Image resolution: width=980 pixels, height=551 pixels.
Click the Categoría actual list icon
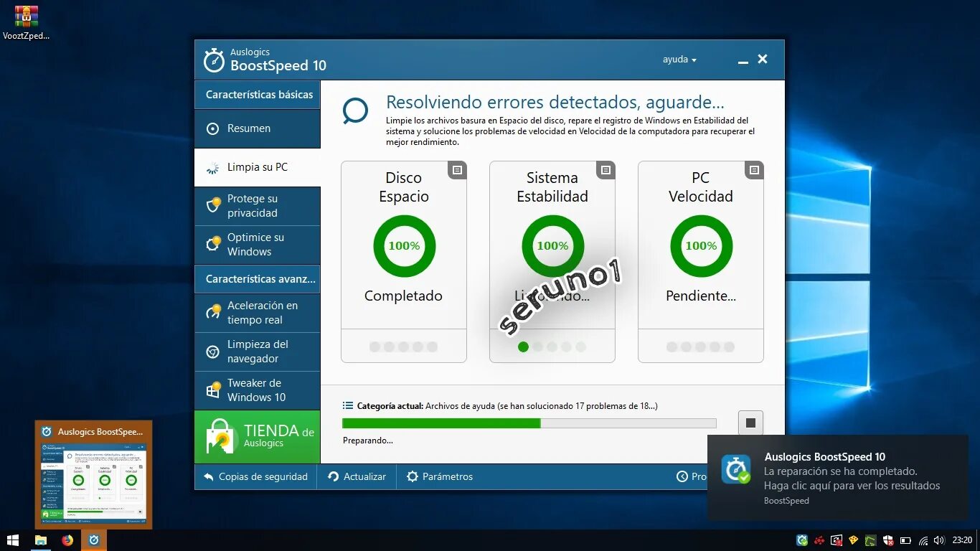[348, 405]
